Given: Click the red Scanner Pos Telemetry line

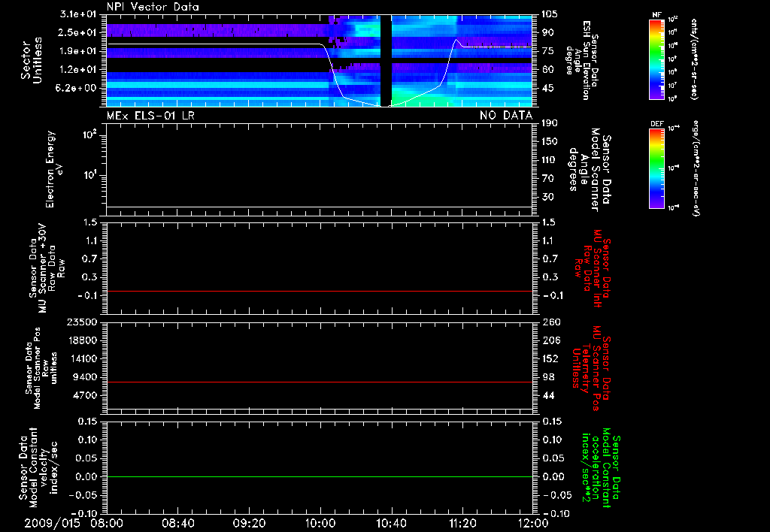Looking at the screenshot, I should point(319,382).
